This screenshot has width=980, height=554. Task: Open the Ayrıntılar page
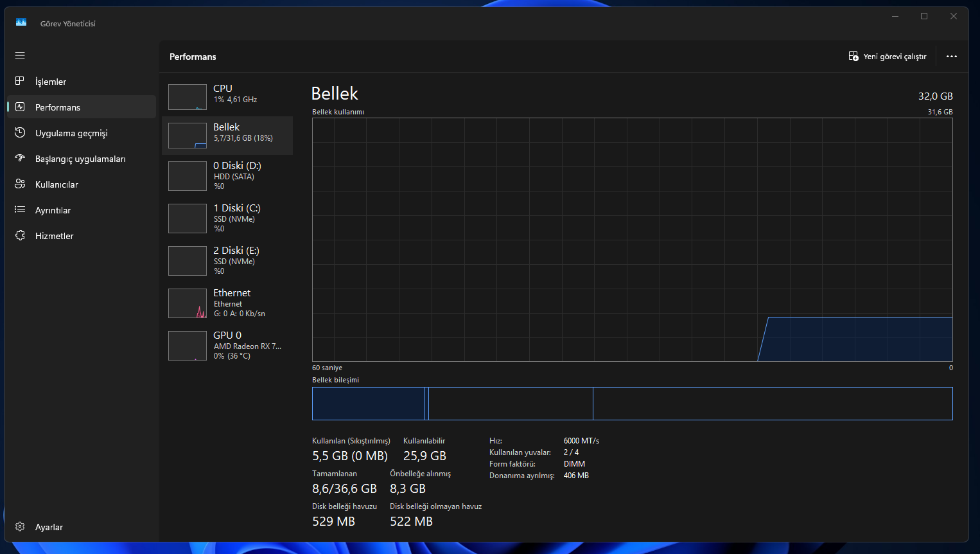(82, 210)
